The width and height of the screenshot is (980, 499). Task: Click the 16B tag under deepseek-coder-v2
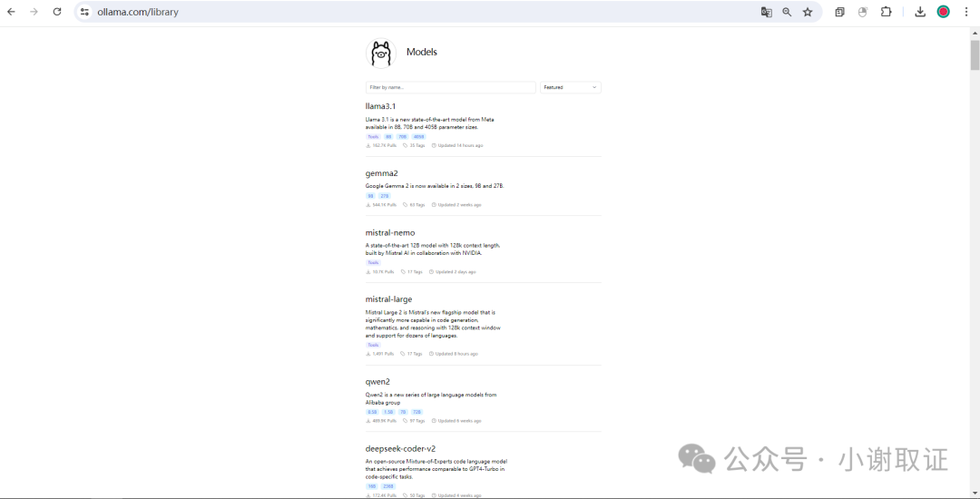(372, 486)
